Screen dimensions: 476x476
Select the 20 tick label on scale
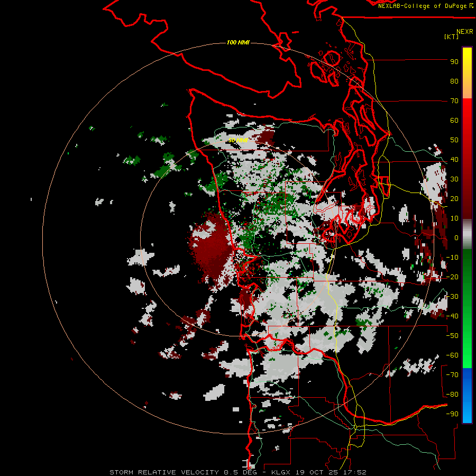tap(454, 199)
